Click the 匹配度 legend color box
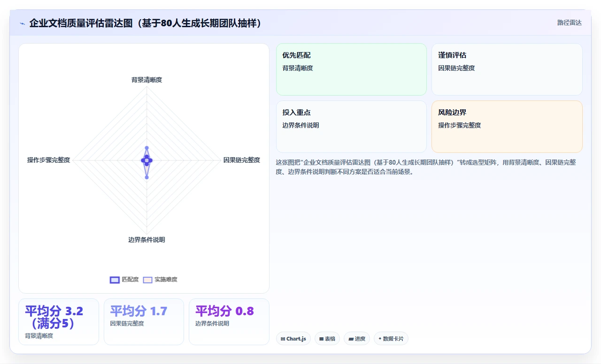The width and height of the screenshot is (601, 364). click(115, 280)
